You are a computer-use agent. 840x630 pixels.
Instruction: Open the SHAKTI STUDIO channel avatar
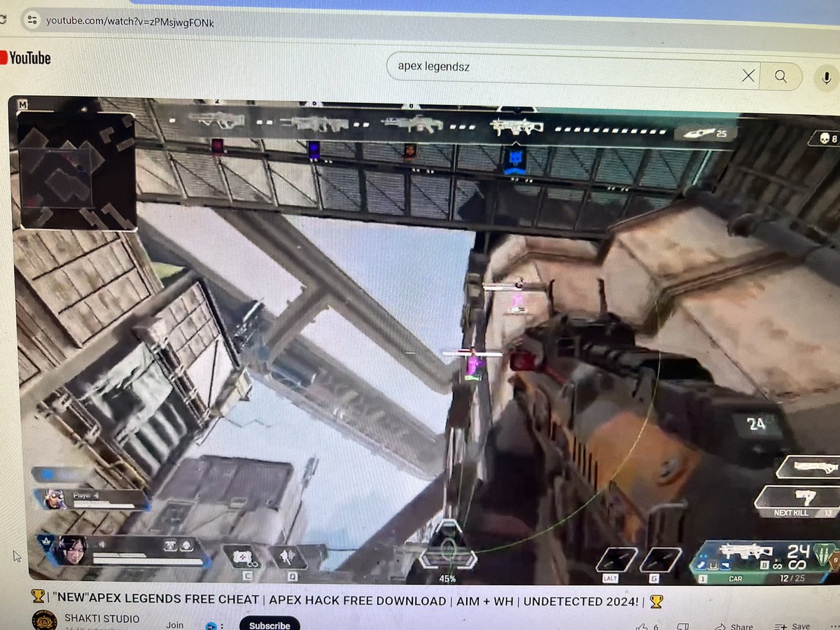(45, 621)
